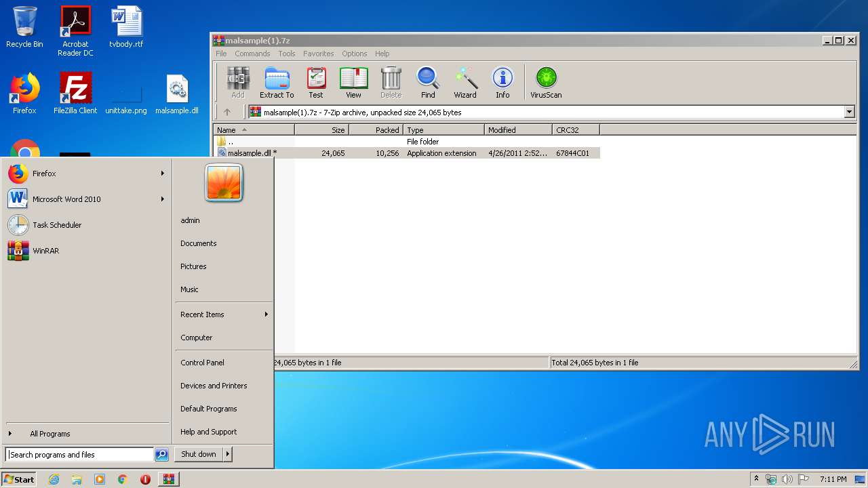Open Help and Support
Screen dimensions: 868x488
pos(208,432)
